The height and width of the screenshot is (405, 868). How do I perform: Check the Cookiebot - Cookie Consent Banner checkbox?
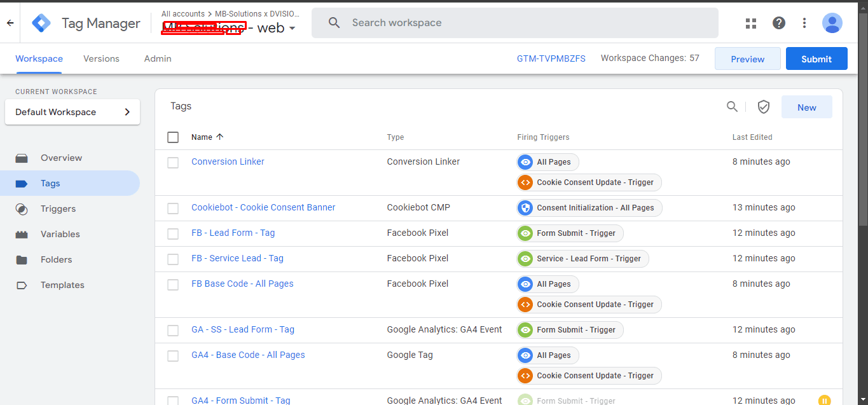[173, 209]
